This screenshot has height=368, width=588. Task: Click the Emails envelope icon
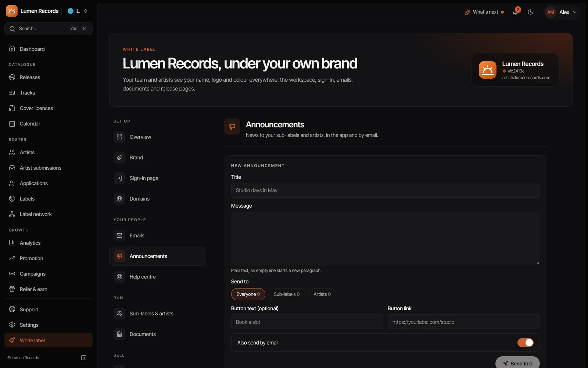[x=119, y=236]
